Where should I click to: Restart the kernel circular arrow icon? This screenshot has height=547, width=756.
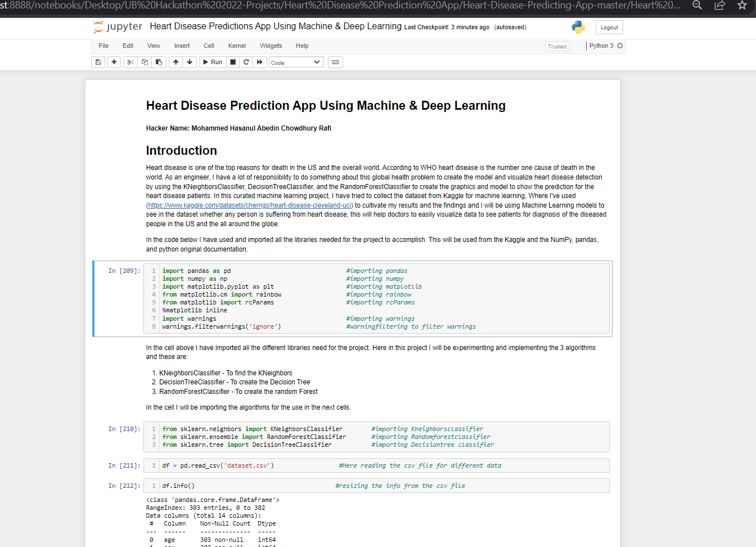click(x=246, y=62)
